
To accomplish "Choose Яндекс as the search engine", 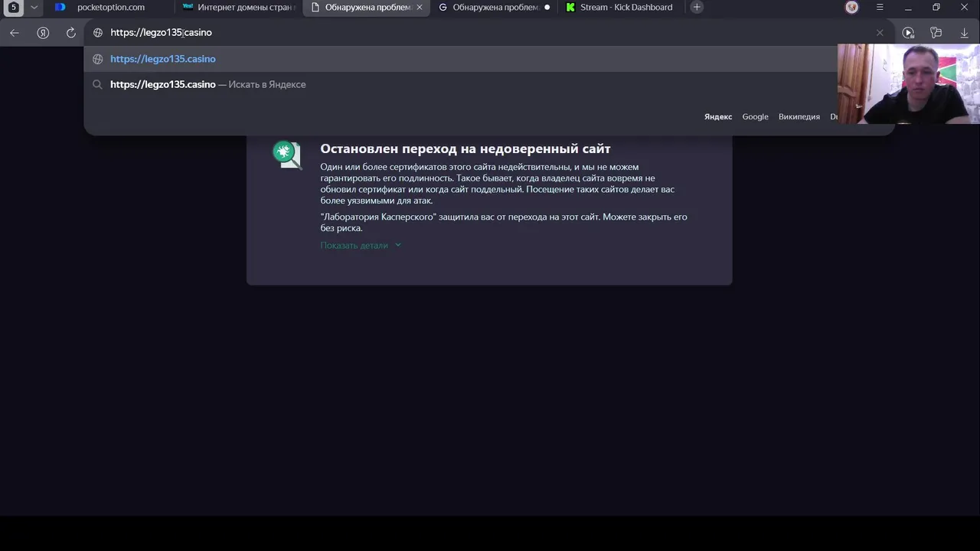I will [718, 116].
